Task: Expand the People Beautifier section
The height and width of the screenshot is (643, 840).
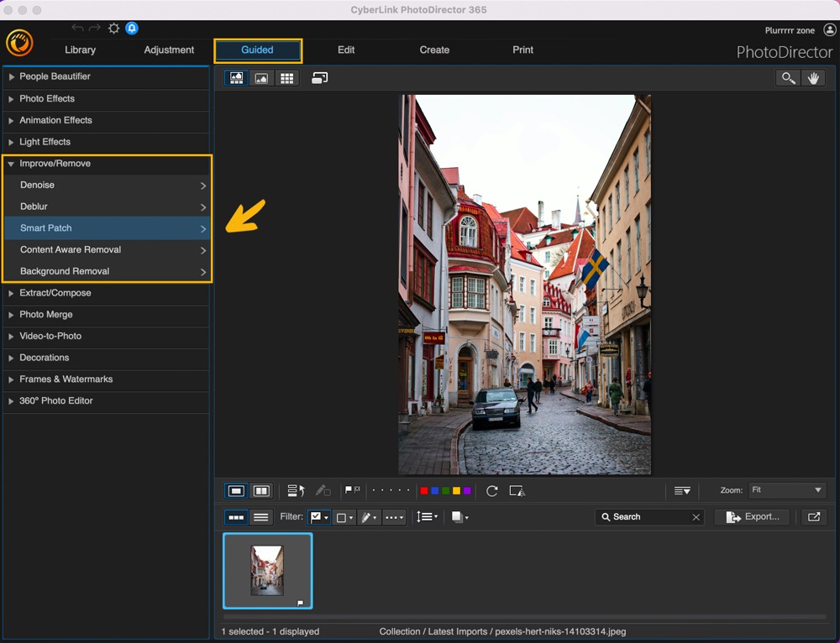Action: pos(106,76)
